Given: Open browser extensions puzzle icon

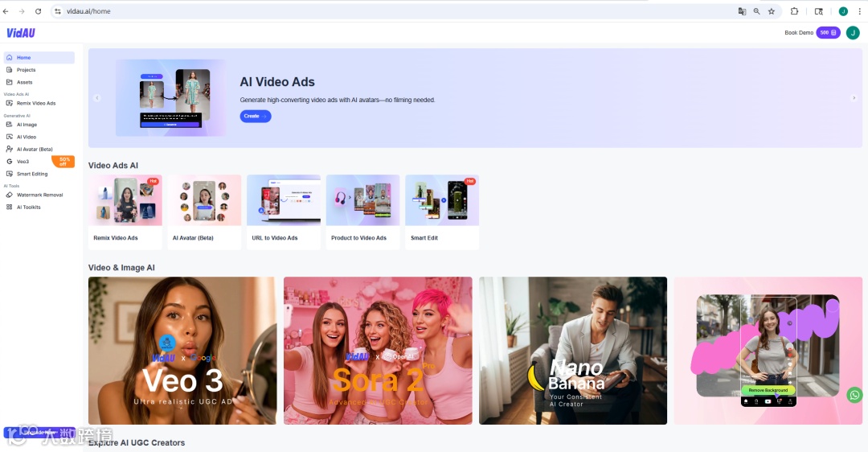Looking at the screenshot, I should click(x=794, y=11).
